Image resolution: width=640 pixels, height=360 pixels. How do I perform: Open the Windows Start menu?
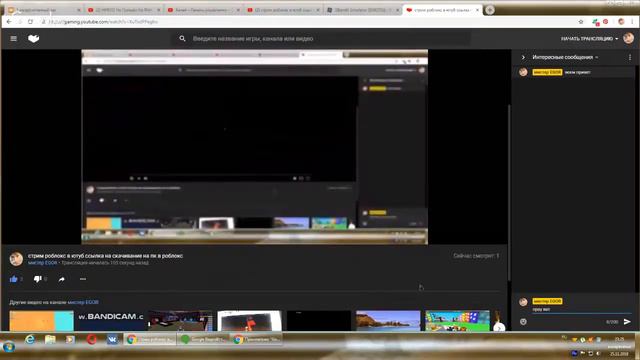(9, 347)
